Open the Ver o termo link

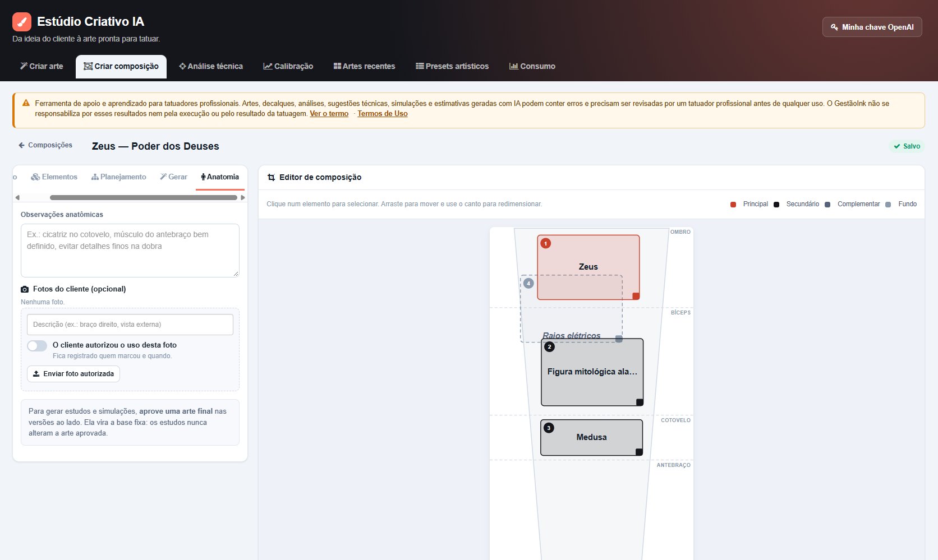[x=329, y=114]
